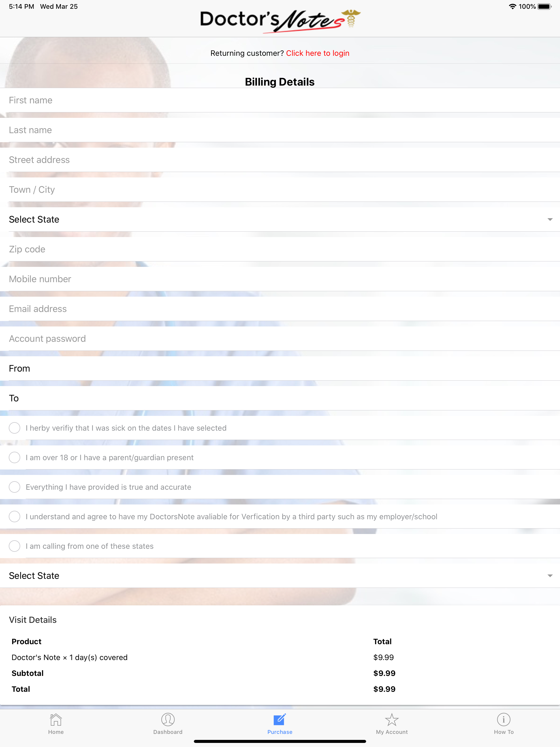Check the battery status icon
560x747 pixels.
coord(544,6)
